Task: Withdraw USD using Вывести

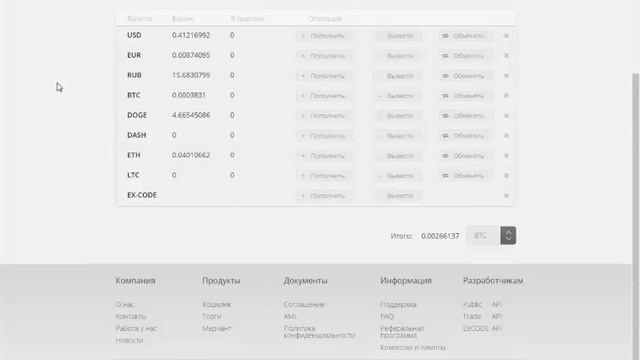Action: click(x=397, y=36)
